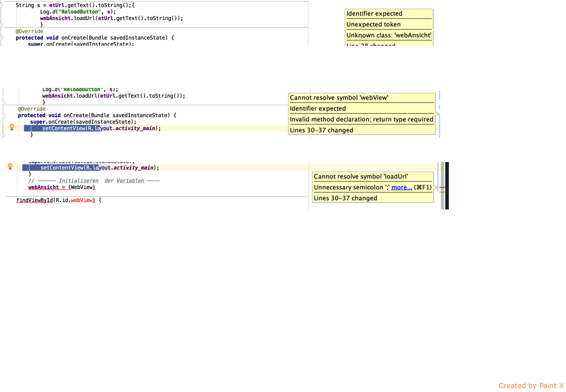
Task: Click the red error stripe marker
Action: tap(442, 187)
